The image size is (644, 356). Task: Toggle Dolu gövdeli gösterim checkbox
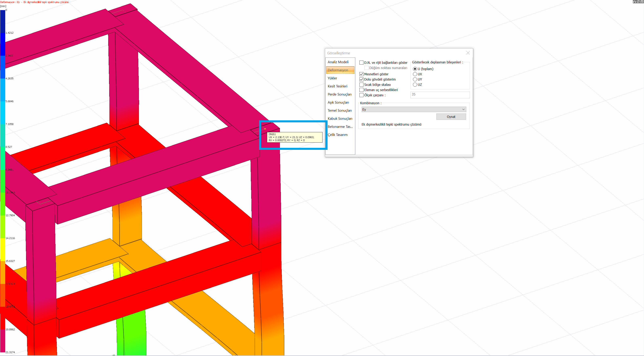(361, 79)
